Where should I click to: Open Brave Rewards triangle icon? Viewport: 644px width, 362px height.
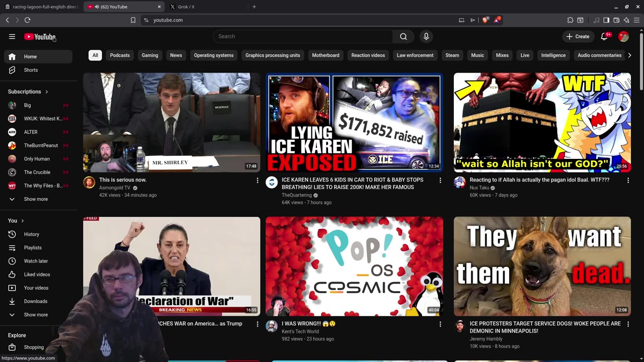coord(497,20)
